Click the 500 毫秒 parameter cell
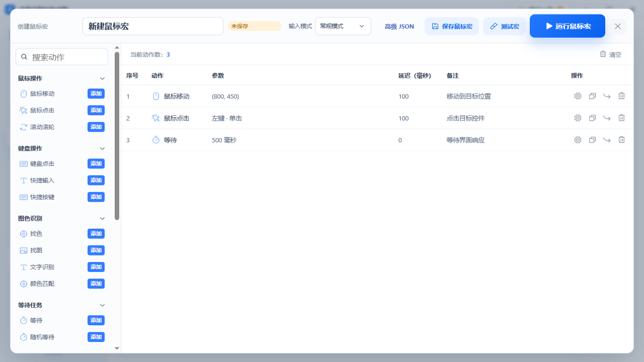 (224, 140)
